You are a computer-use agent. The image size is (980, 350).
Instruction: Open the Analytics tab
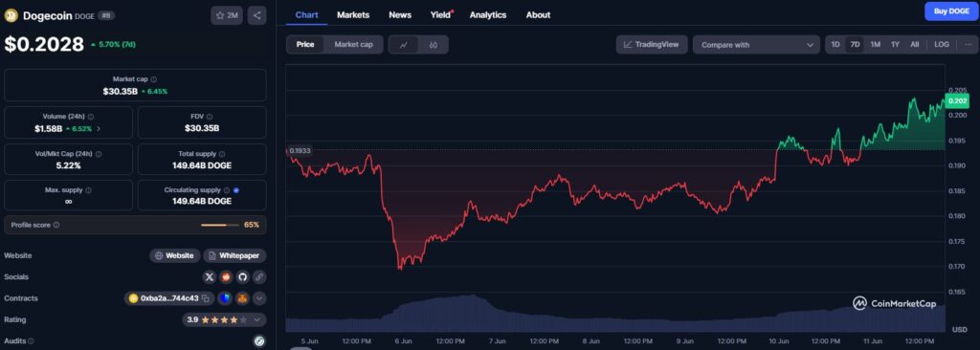tap(487, 14)
